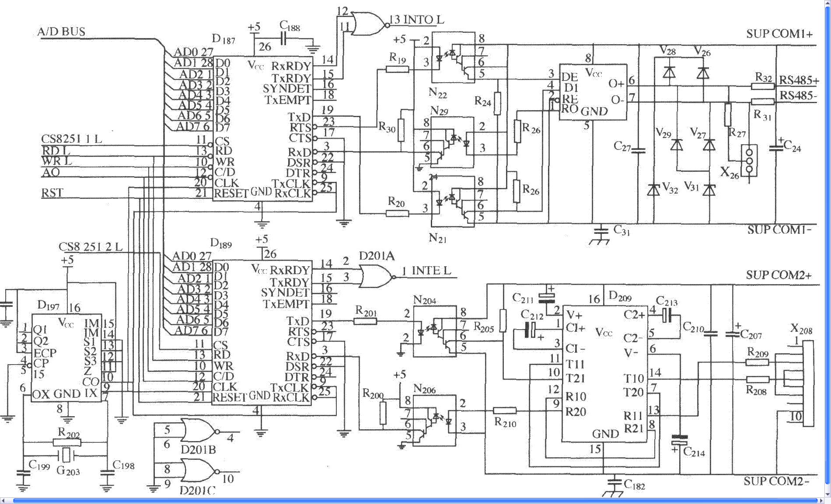Click the C188 capacitor label
This screenshot has height=504, width=831.
point(290,26)
